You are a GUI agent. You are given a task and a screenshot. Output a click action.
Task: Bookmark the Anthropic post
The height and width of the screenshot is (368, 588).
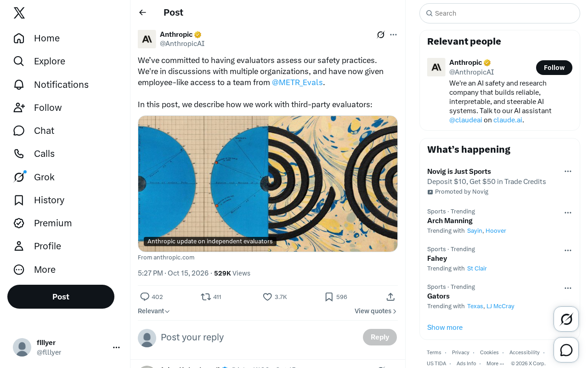pyautogui.click(x=329, y=297)
